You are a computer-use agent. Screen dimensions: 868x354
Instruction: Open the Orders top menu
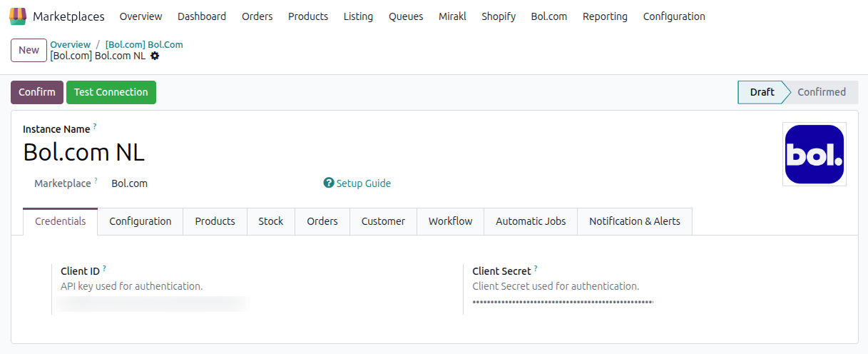257,16
